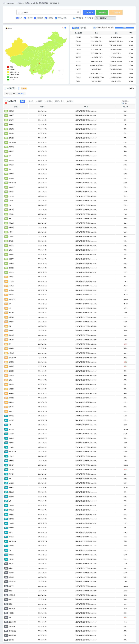This screenshot has width=139, height=644.
Task: Click the 复制IP copy icon button
Action: (x=24, y=88)
